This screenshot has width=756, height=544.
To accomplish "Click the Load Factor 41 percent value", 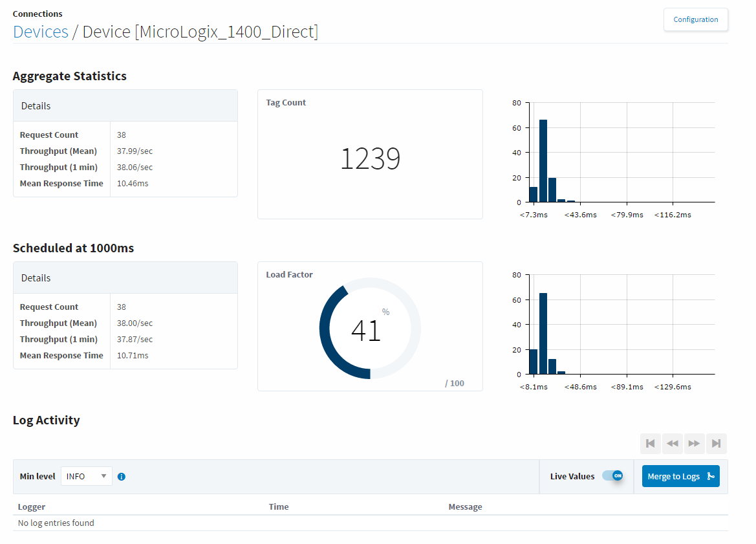I will pos(366,330).
